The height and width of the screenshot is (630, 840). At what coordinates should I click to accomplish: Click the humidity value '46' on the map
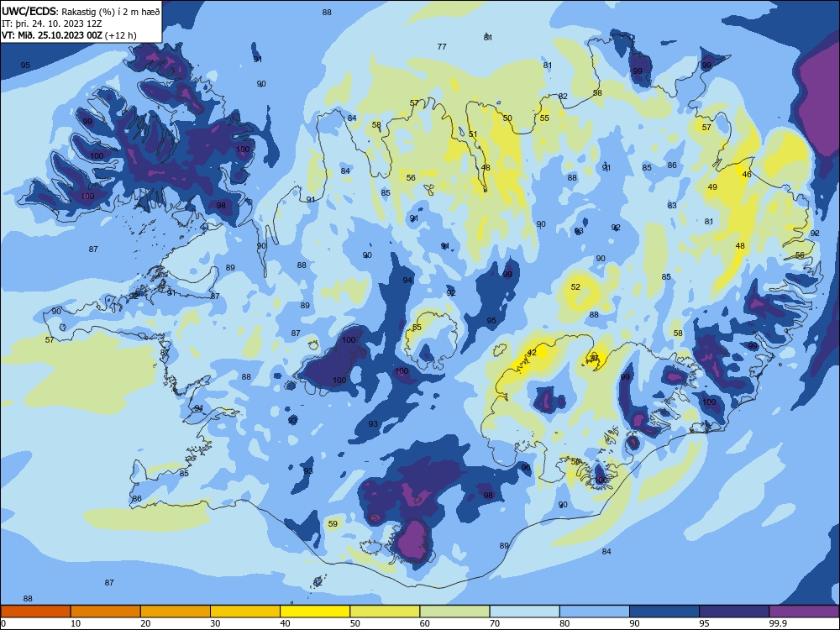tap(747, 174)
